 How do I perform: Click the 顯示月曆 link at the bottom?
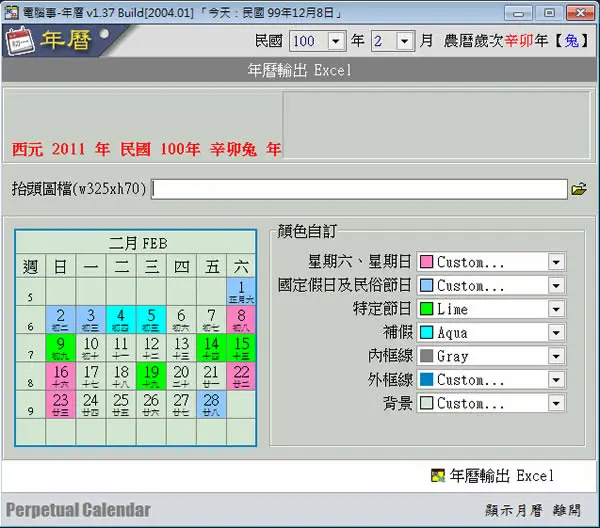514,510
